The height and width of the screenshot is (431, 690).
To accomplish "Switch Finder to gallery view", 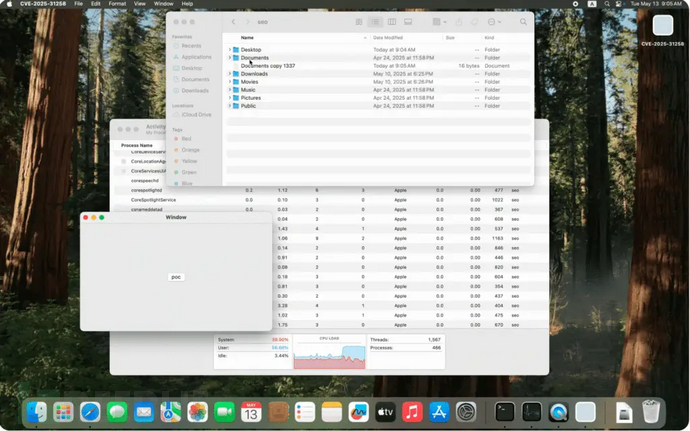I will (x=408, y=22).
